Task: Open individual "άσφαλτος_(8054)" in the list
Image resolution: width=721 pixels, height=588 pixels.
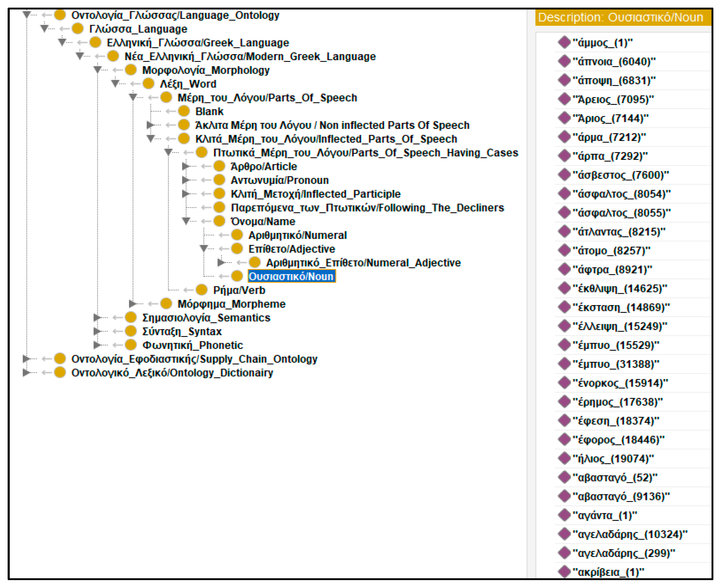Action: pyautogui.click(x=621, y=194)
